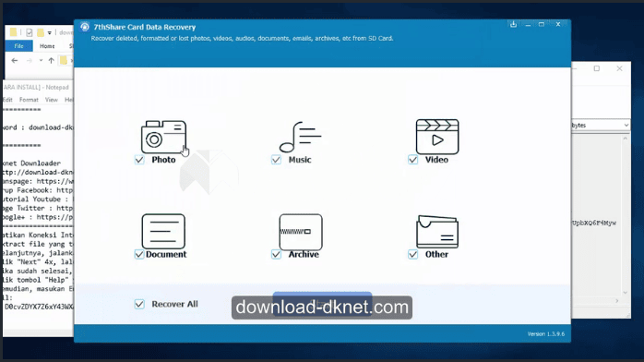Close the 7thShare Card Data Recovery window

point(558,24)
